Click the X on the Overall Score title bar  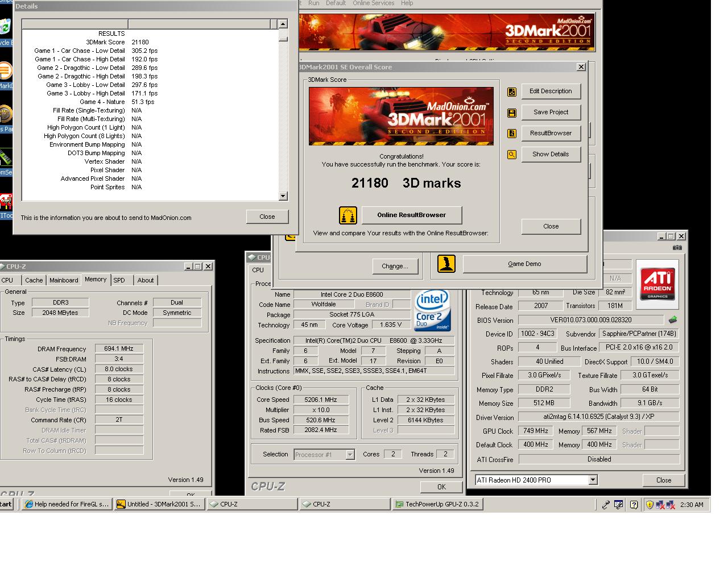(x=581, y=67)
